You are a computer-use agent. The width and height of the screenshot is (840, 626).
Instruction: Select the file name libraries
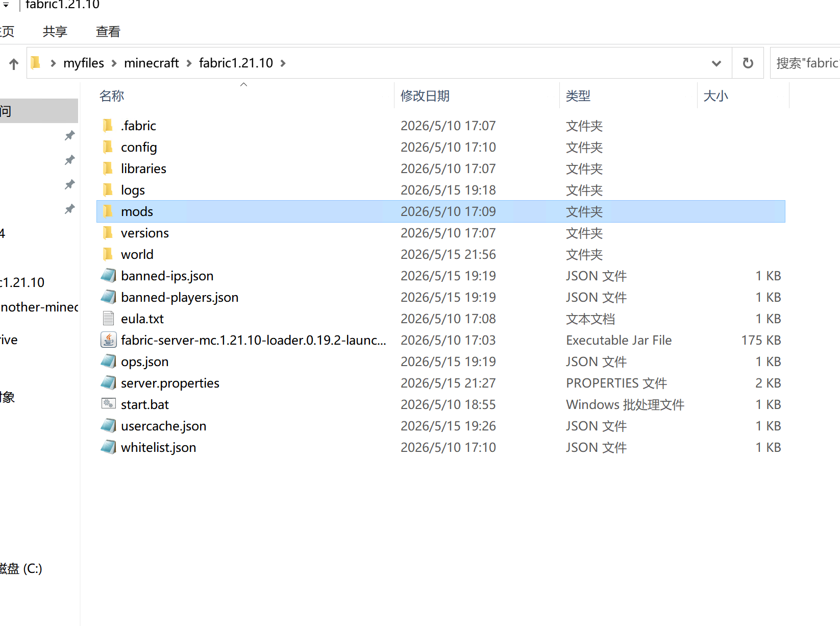pyautogui.click(x=143, y=168)
